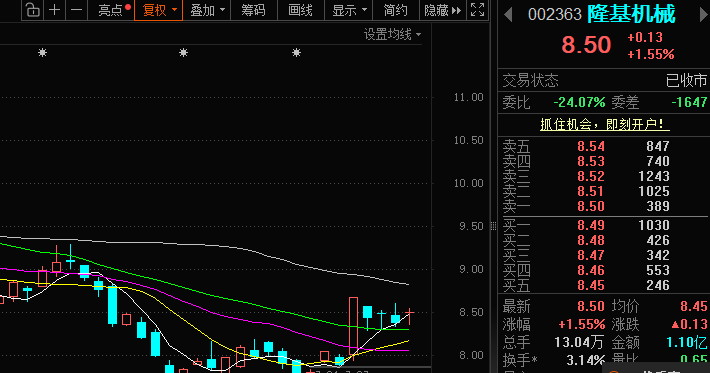Click stock code 002363
The width and height of the screenshot is (710, 373).
click(555, 14)
